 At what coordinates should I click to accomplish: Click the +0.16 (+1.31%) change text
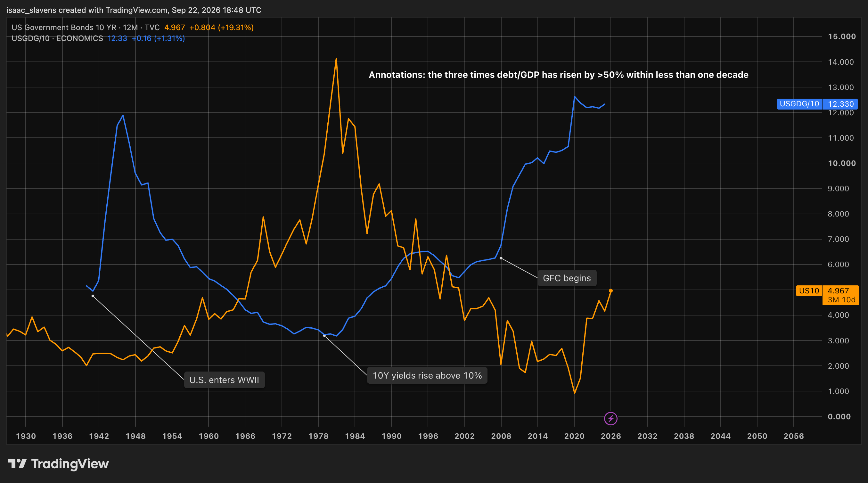[x=158, y=38]
